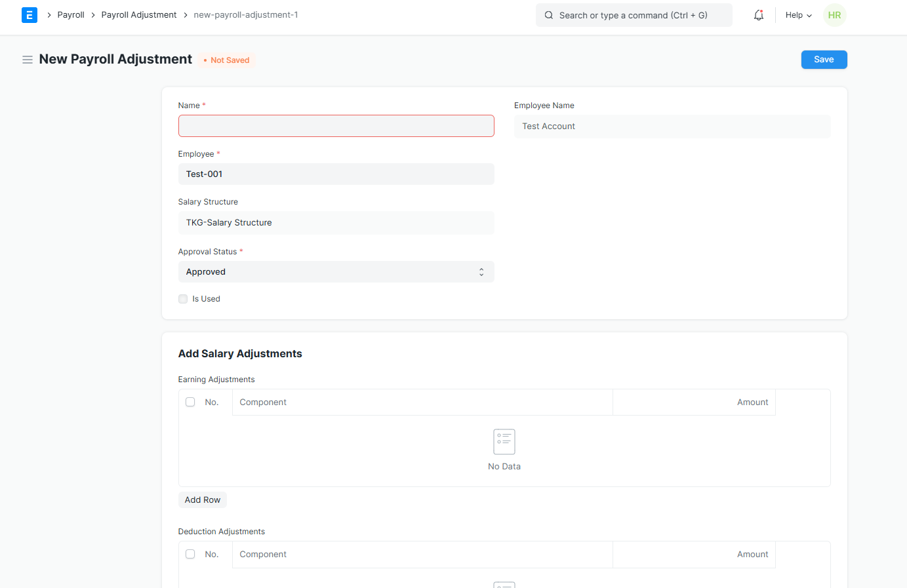907x588 pixels.
Task: Go to Payroll breadcrumb
Action: pyautogui.click(x=71, y=15)
